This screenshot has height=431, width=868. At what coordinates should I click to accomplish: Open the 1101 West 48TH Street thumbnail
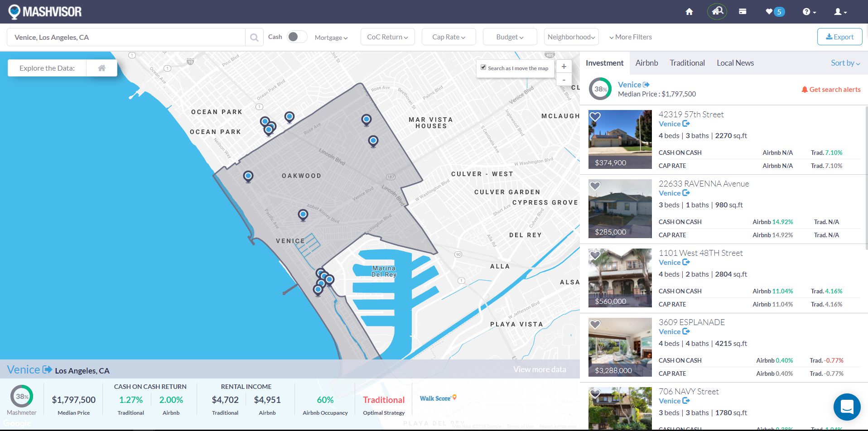[x=620, y=278]
